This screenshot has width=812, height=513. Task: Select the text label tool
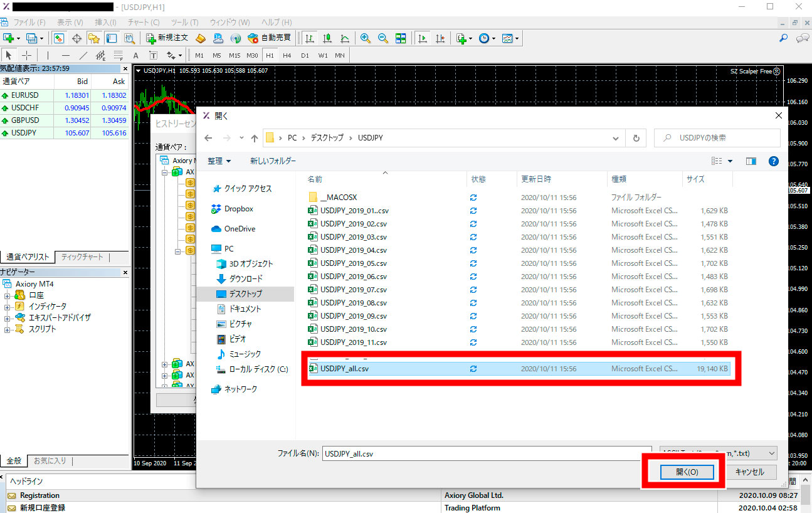[x=153, y=55]
